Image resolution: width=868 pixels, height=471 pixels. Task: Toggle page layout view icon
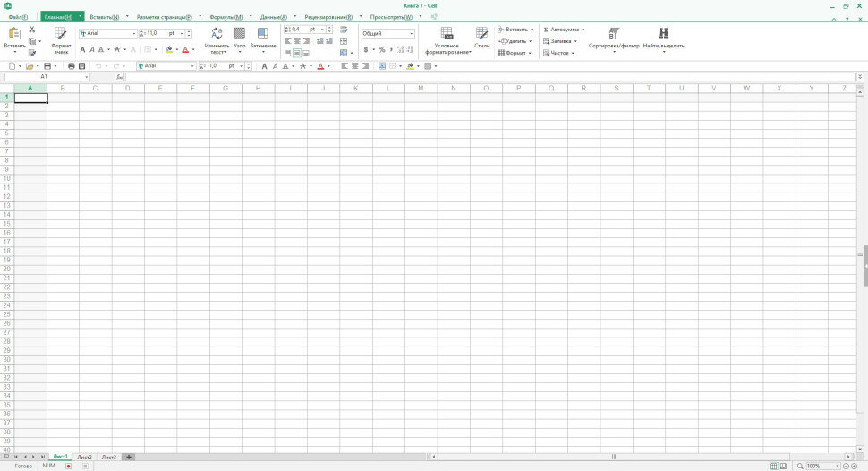click(x=783, y=466)
